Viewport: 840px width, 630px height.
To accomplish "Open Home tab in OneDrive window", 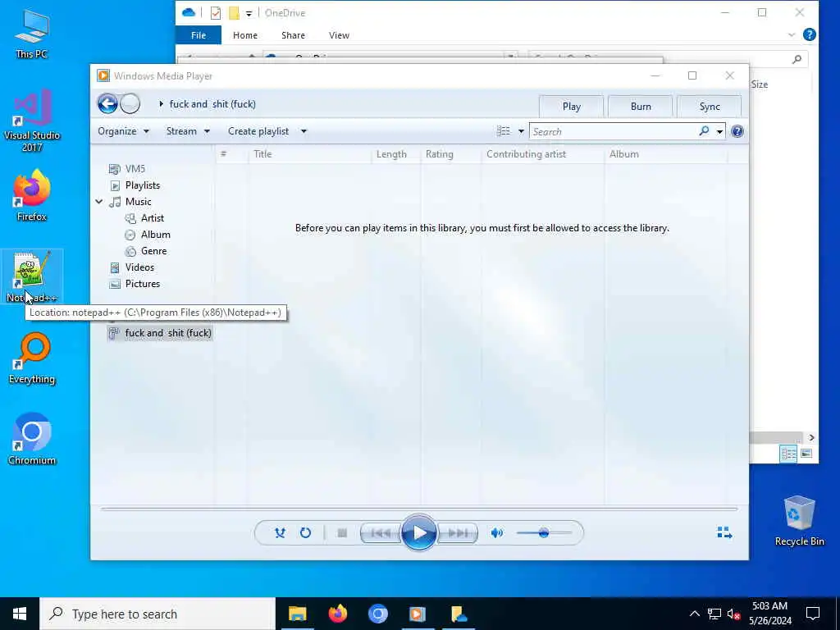I will [x=244, y=35].
